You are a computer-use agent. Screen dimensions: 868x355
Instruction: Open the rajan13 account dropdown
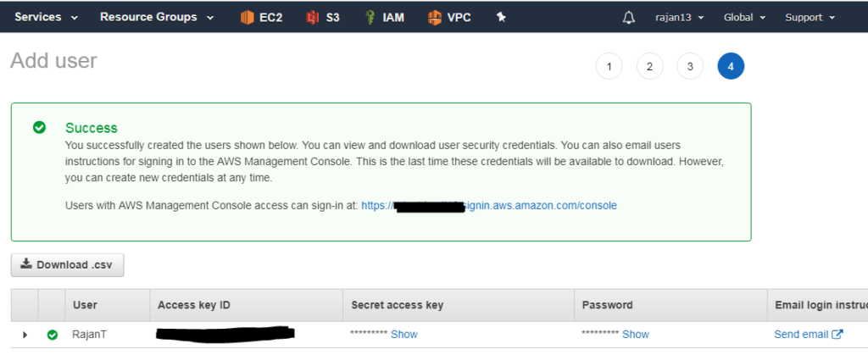click(680, 18)
